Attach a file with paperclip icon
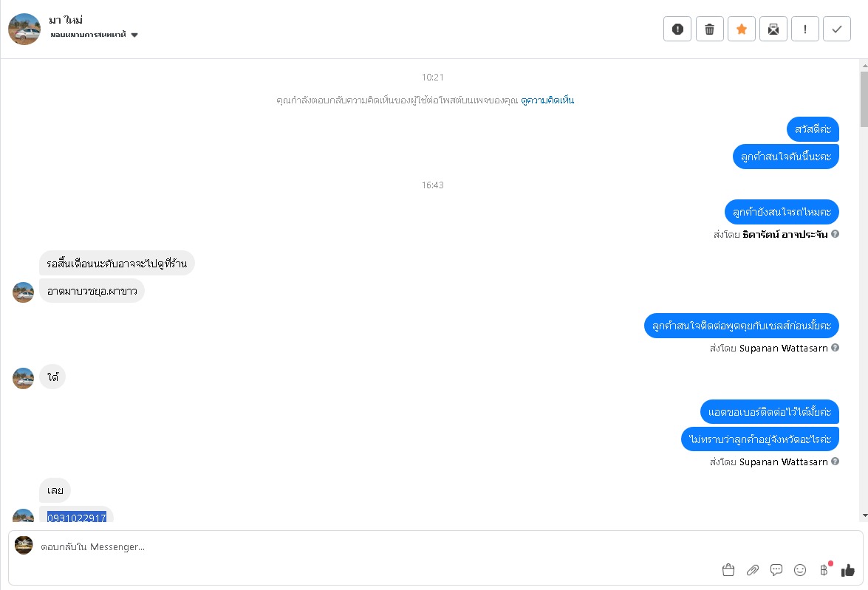Image resolution: width=868 pixels, height=590 pixels. tap(752, 570)
